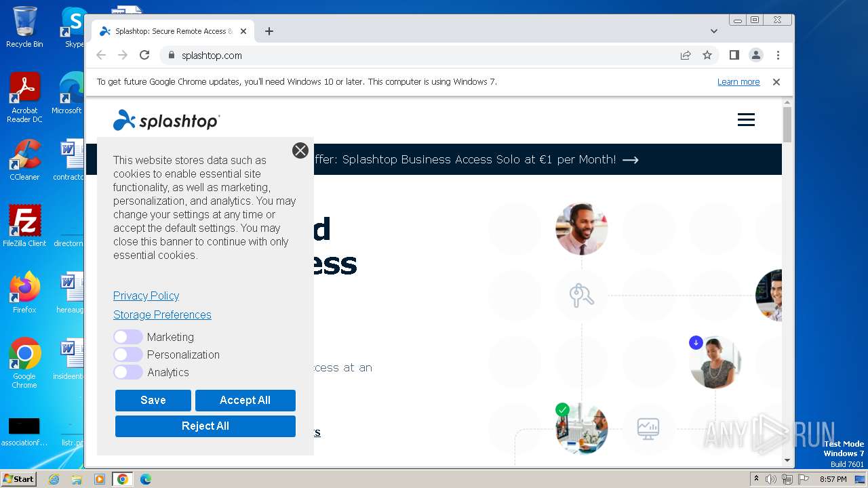Screen dimensions: 868x488
Task: View site information lock icon
Action: (x=172, y=56)
